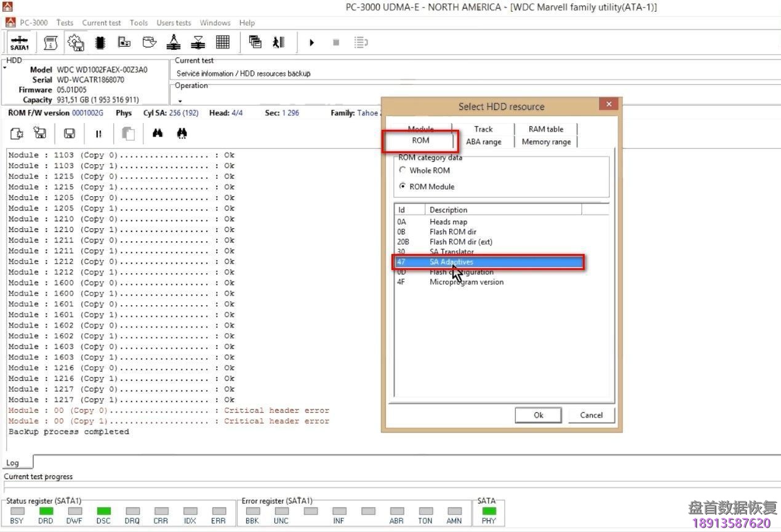Select the Heads map row

(x=448, y=221)
